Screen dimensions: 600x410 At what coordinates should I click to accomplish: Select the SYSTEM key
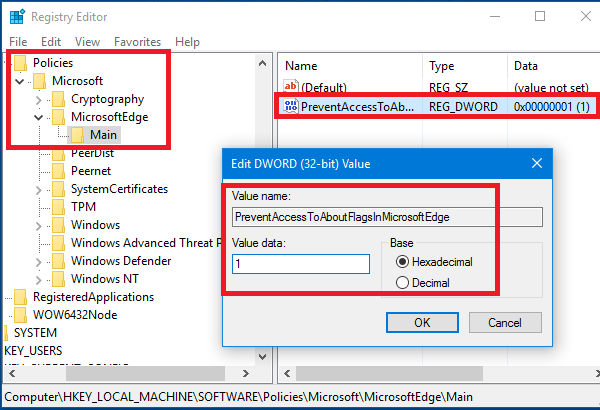coord(35,333)
